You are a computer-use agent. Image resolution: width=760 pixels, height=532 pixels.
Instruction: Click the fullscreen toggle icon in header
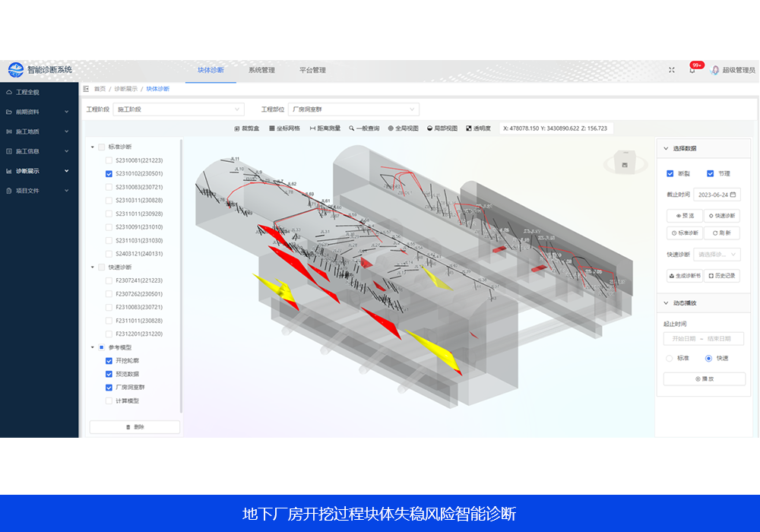click(x=671, y=70)
